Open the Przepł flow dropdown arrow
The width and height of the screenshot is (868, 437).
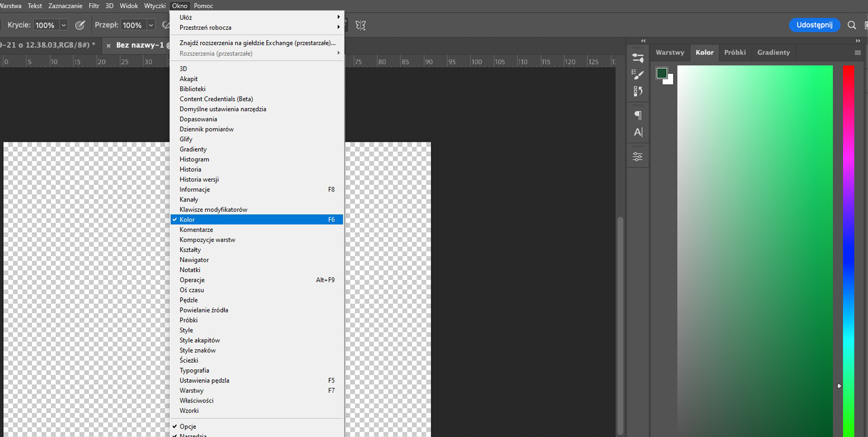tap(151, 25)
